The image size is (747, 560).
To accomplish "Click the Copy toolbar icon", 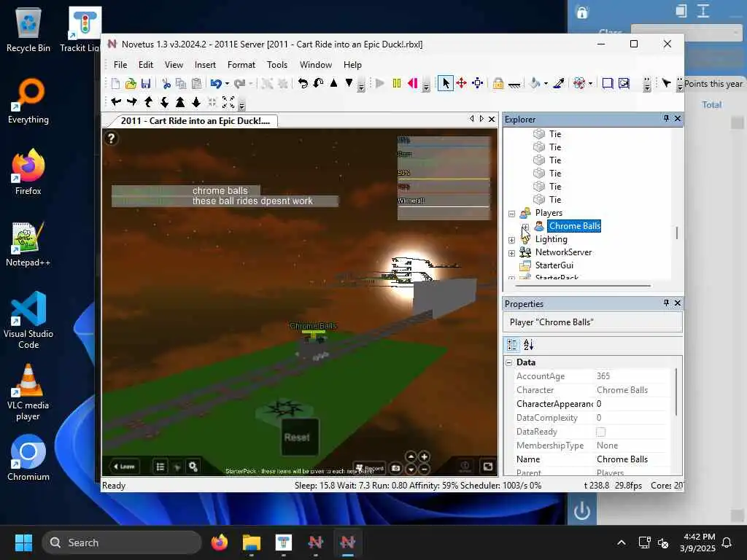I will tap(181, 84).
